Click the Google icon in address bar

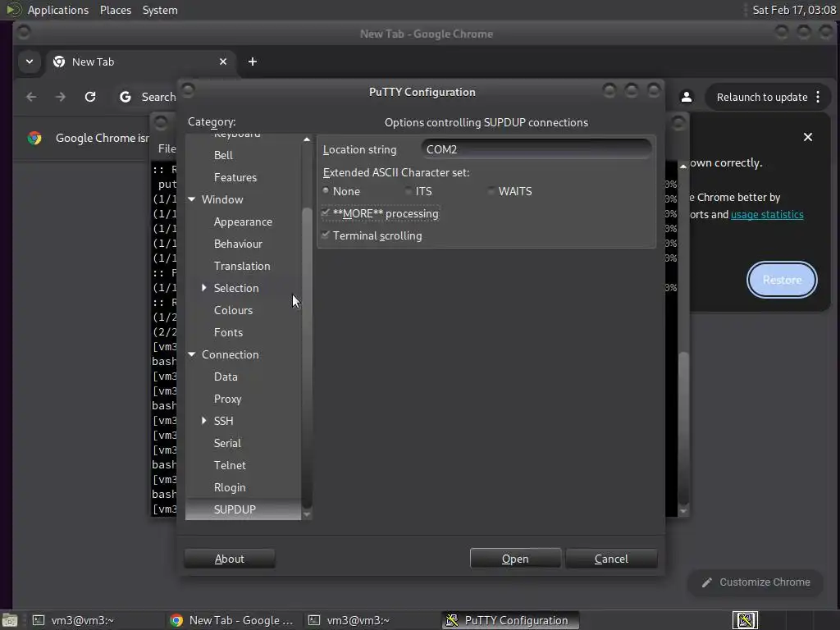pos(126,97)
